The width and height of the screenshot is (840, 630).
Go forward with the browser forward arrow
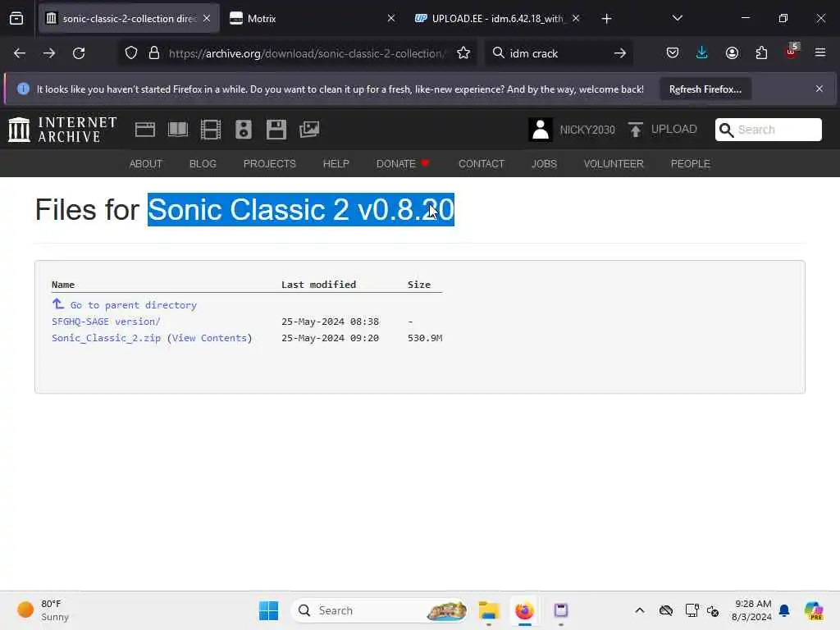coord(49,53)
